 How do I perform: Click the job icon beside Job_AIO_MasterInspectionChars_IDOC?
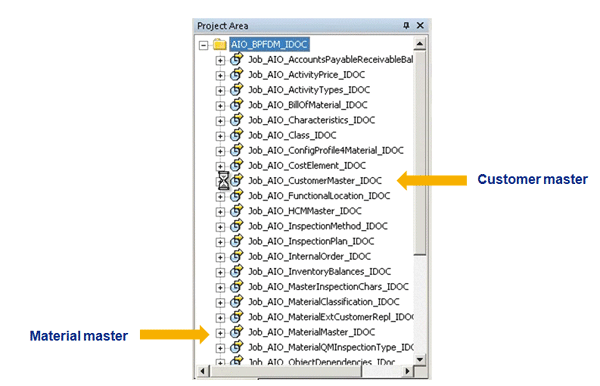pyautogui.click(x=236, y=286)
